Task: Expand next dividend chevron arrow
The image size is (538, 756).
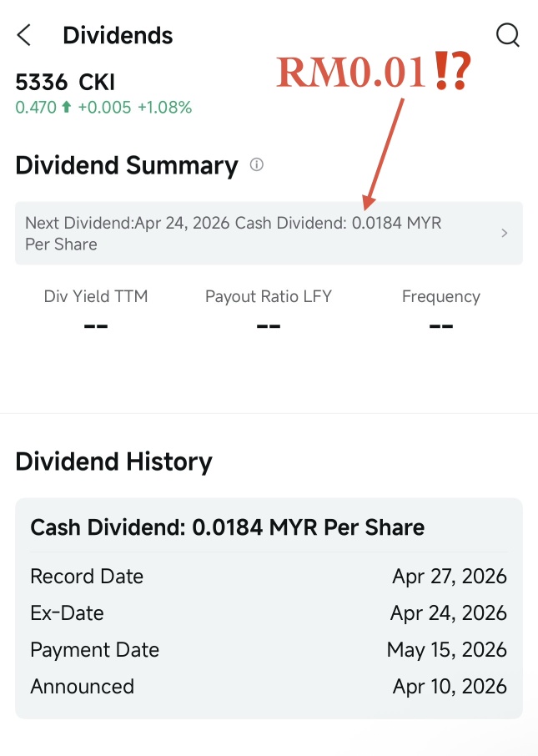Action: (505, 234)
